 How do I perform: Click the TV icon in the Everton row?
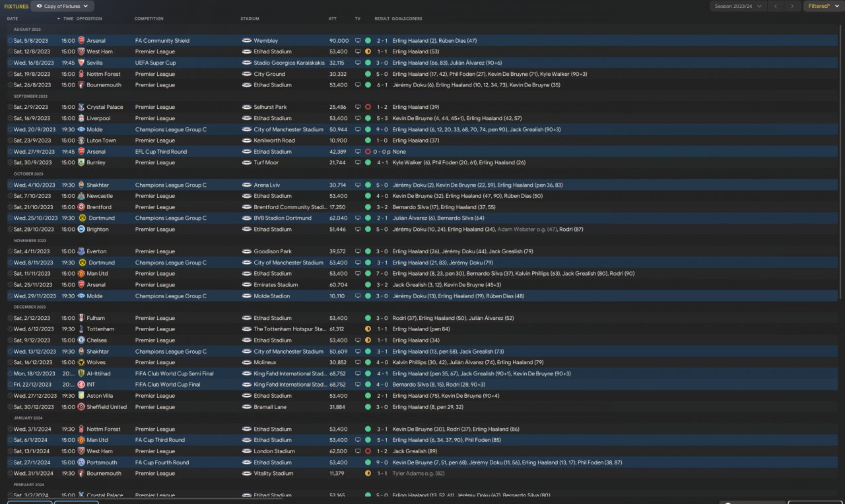point(358,251)
